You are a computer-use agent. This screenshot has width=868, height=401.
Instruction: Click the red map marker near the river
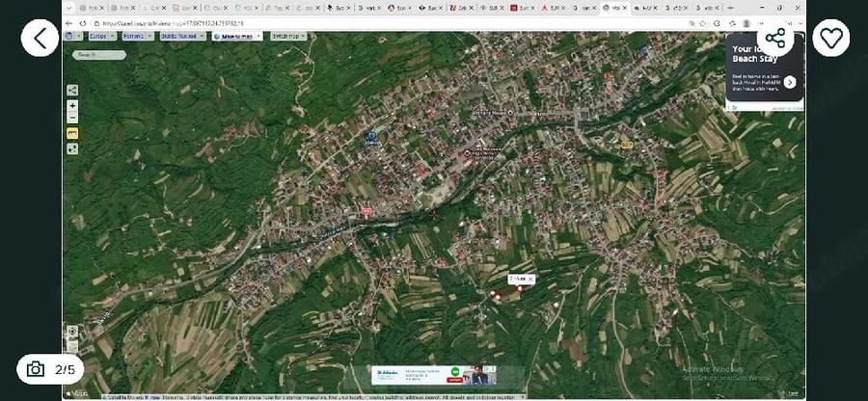366,211
